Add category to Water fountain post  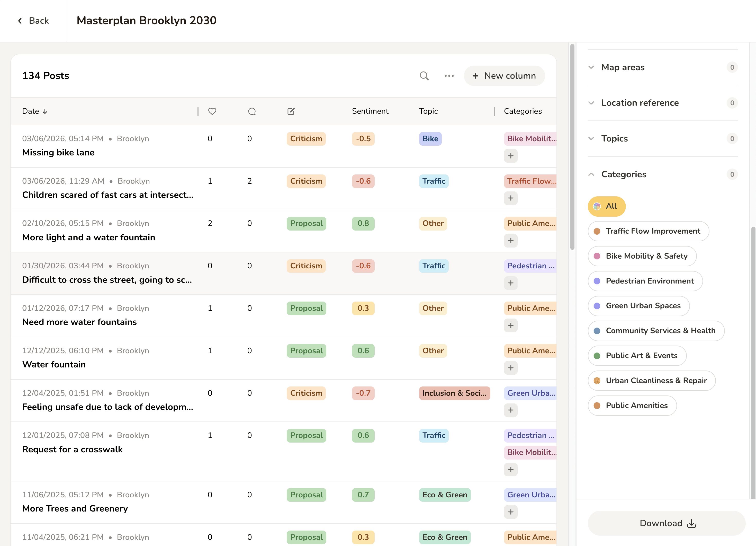tap(511, 367)
